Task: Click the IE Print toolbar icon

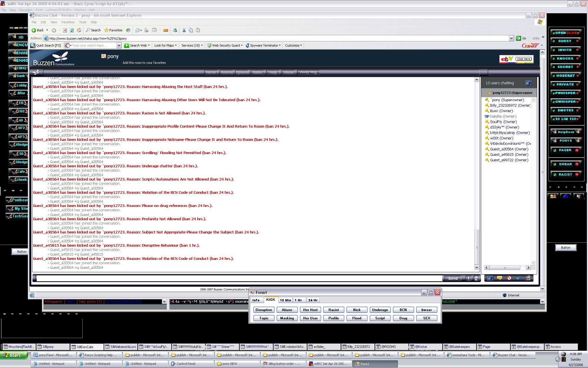Action: (x=146, y=30)
